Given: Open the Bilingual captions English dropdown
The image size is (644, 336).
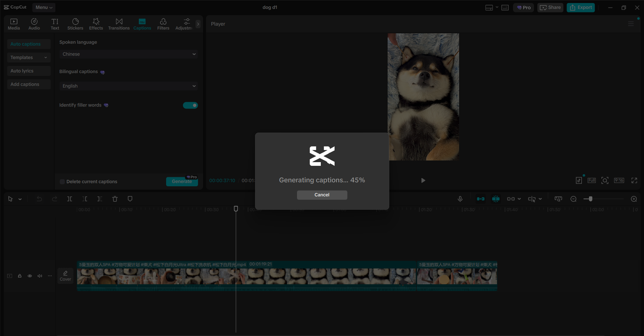Looking at the screenshot, I should tap(129, 86).
